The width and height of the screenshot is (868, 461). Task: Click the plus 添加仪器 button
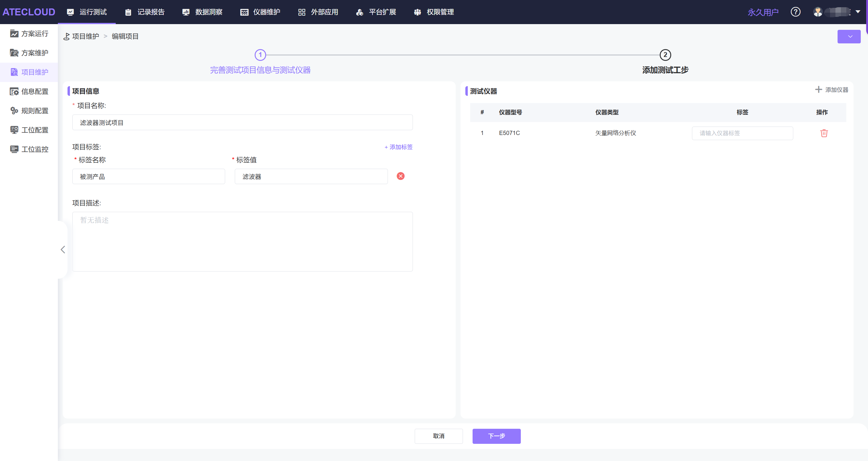831,90
